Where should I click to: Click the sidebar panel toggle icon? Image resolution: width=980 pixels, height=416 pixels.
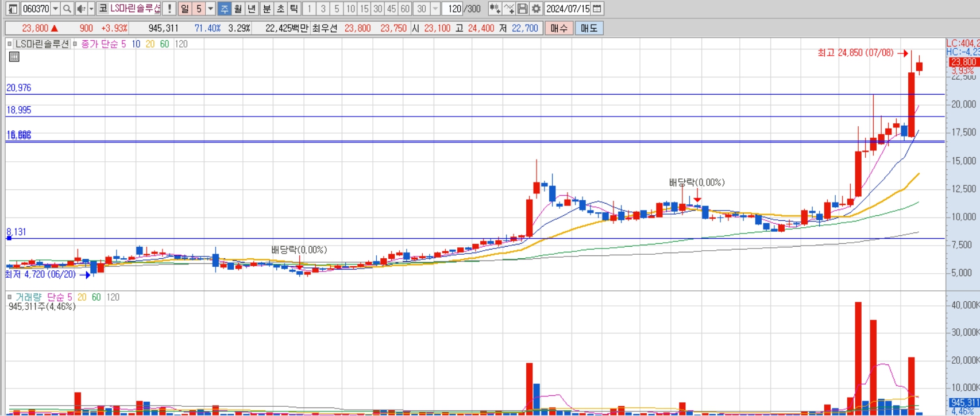tap(13, 9)
